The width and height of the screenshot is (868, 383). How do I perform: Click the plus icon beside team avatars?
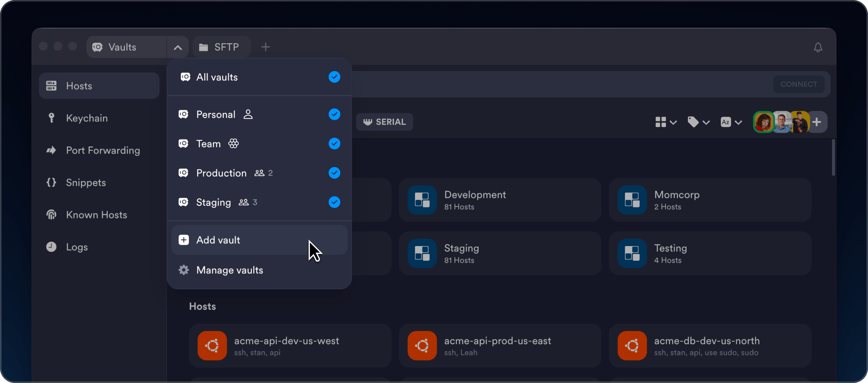tap(817, 122)
